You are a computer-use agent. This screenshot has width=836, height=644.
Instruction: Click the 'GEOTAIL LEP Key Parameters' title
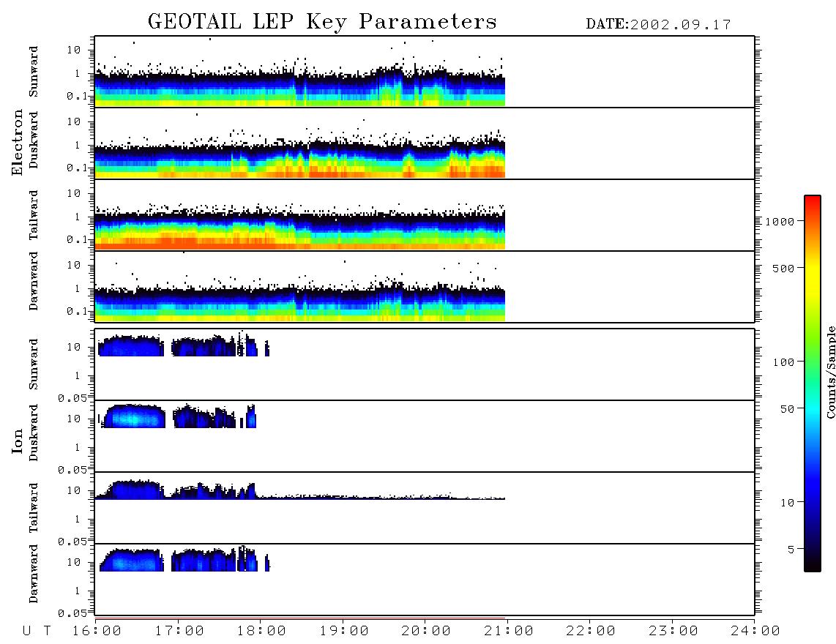coord(322,22)
